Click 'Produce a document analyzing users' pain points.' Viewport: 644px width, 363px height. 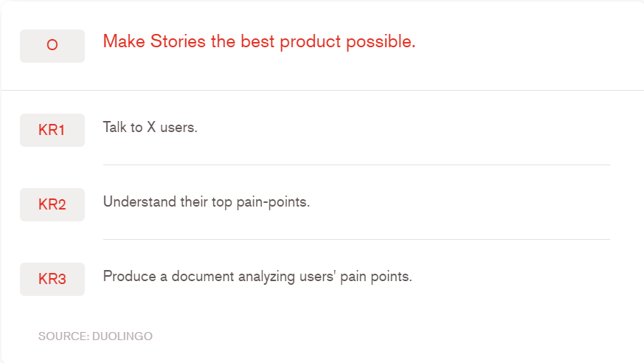point(257,277)
